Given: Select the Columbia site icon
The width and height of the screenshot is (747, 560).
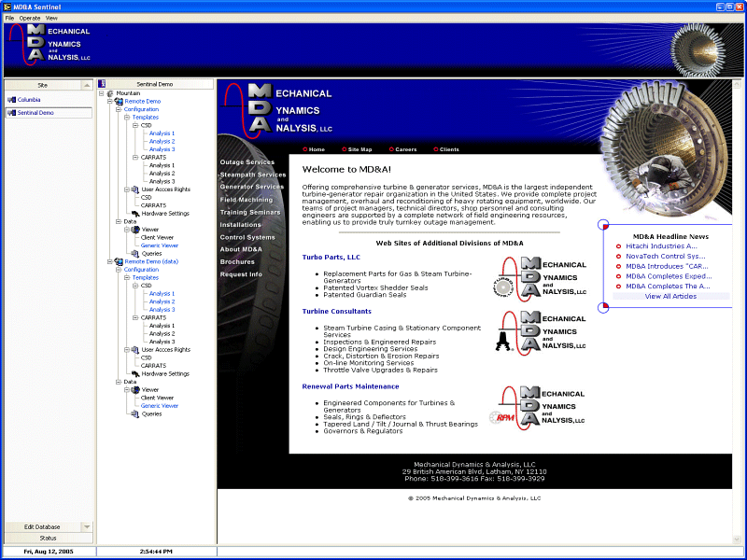Looking at the screenshot, I should 14,99.
